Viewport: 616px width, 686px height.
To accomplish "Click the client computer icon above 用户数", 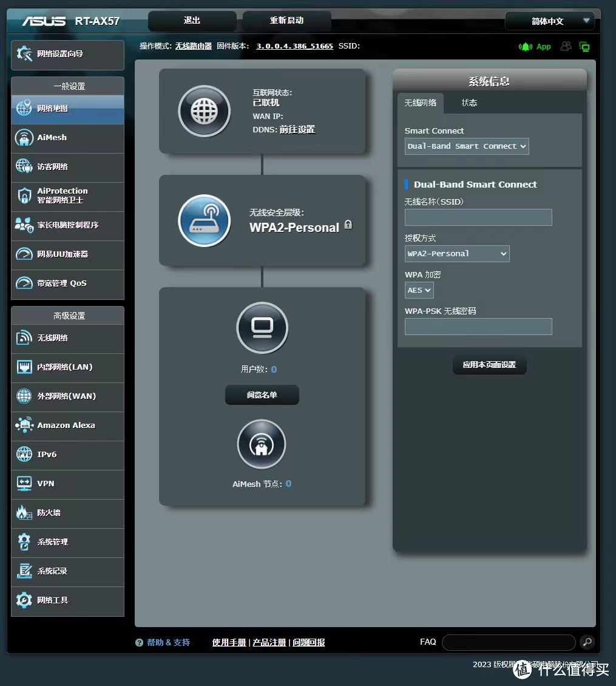I will [262, 328].
